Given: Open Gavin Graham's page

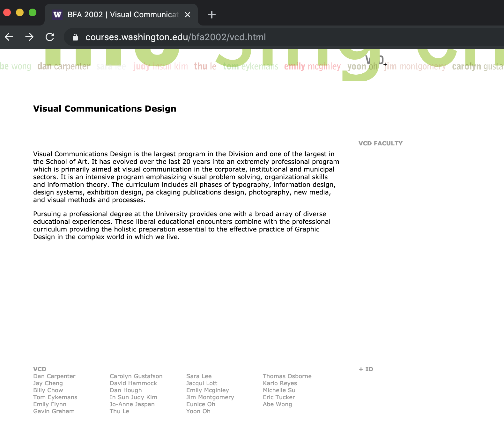Looking at the screenshot, I should pos(54,411).
